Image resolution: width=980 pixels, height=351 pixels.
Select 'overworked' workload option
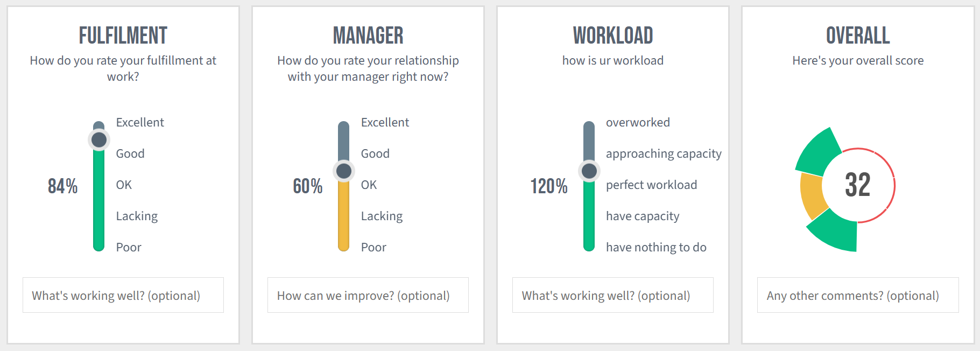pyautogui.click(x=638, y=122)
